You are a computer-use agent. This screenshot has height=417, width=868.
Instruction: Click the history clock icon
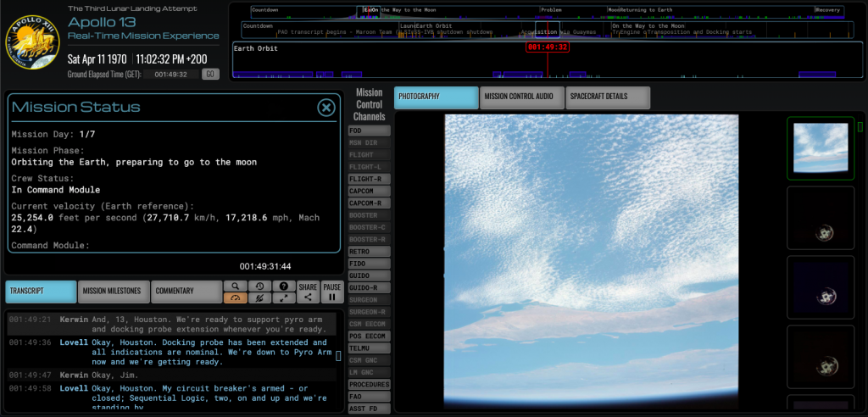[259, 286]
